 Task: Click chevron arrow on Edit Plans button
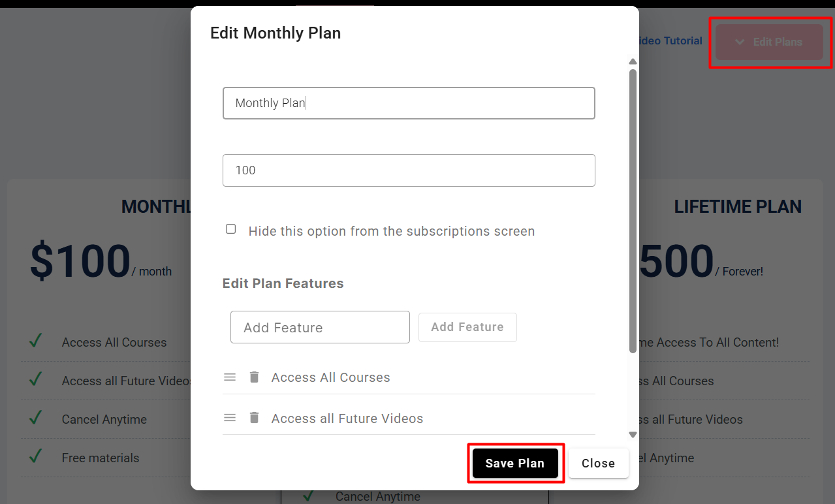740,42
